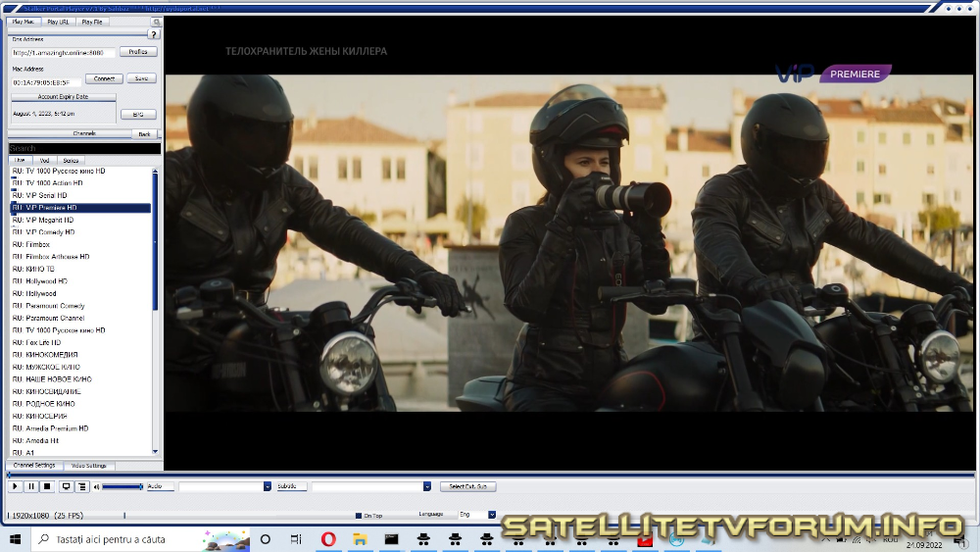
Task: Select channel RU: КИНОКОМЕДИЯ
Action: pyautogui.click(x=80, y=355)
